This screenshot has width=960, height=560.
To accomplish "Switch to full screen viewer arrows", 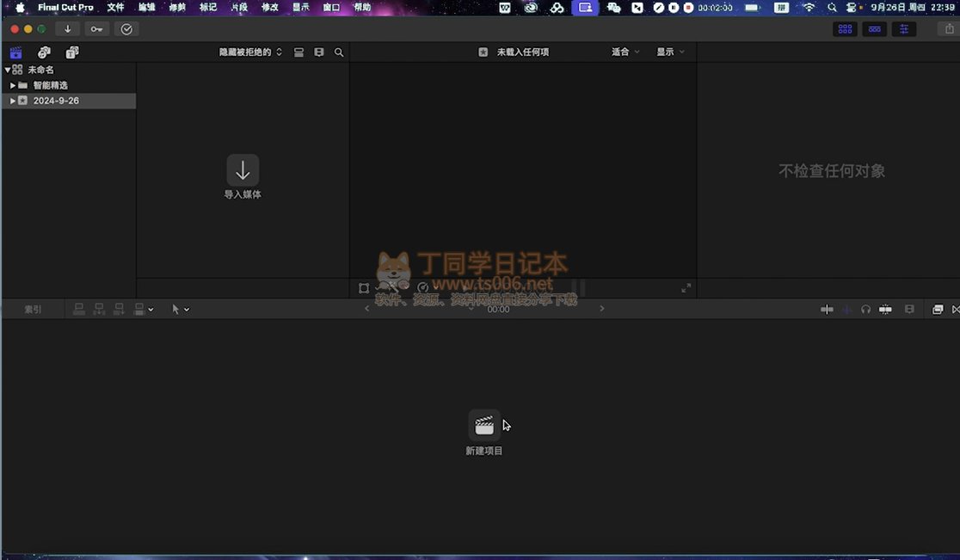I will pos(686,288).
